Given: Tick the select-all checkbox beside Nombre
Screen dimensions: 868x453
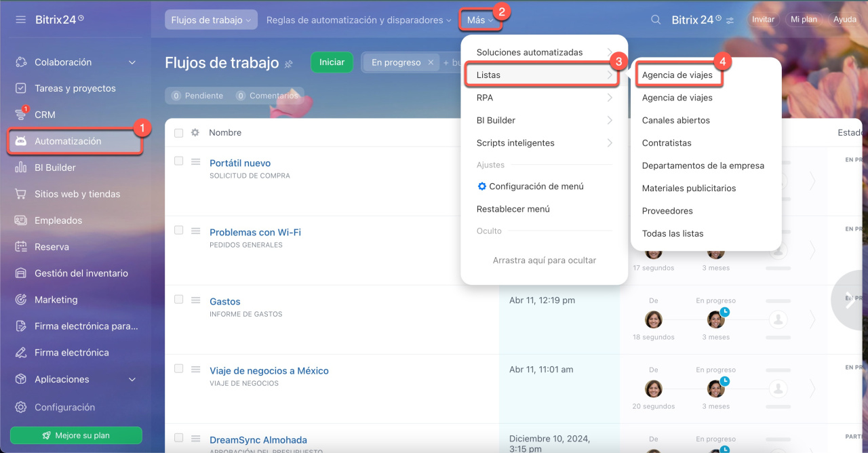Looking at the screenshot, I should tap(179, 133).
